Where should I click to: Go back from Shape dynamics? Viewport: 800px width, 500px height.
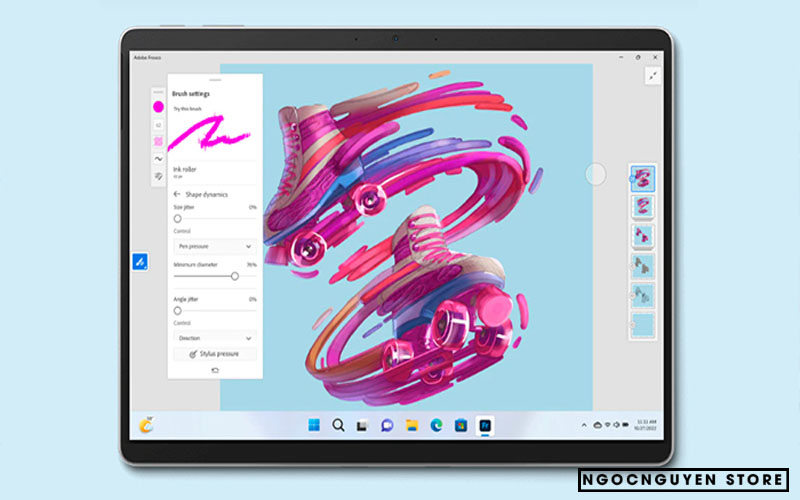pyautogui.click(x=177, y=194)
